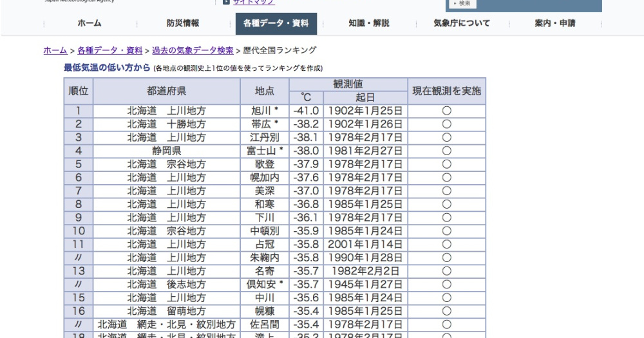Click the サイトマップ link at top

click(x=254, y=2)
